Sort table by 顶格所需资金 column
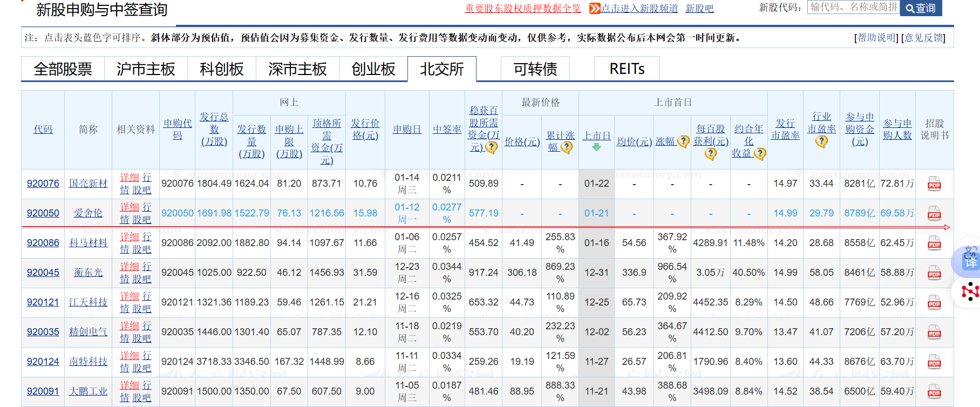980x407 pixels. click(326, 141)
